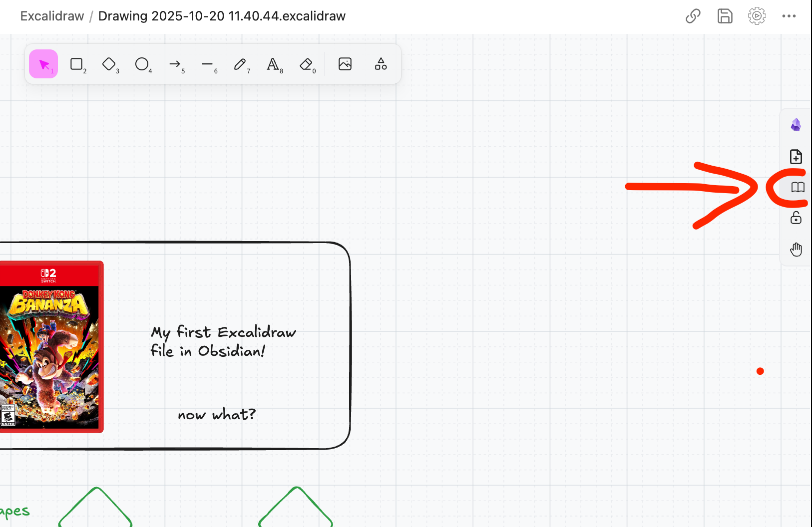812x527 pixels.
Task: Click the Save icon in header
Action: click(725, 16)
